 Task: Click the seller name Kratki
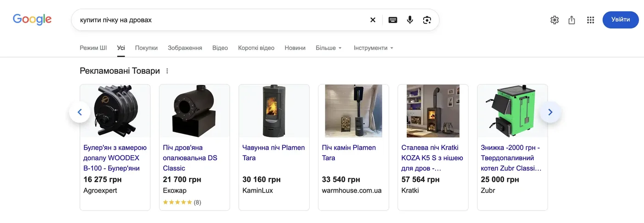click(x=410, y=190)
